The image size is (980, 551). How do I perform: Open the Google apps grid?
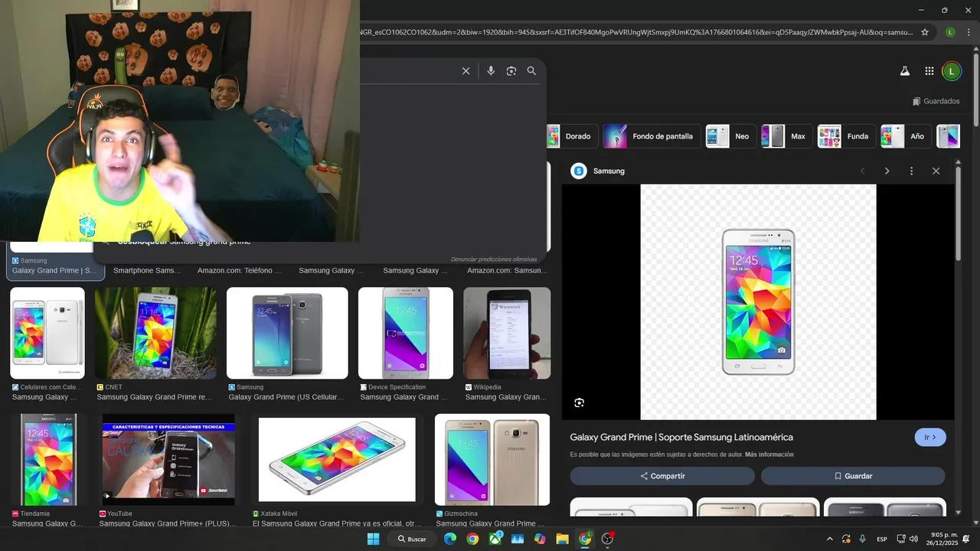(x=929, y=71)
